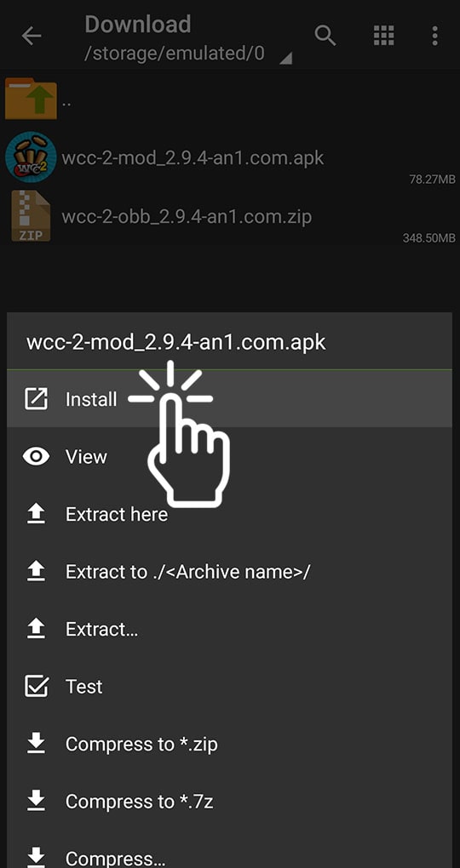Expand the storage path dropdown triangle

point(285,58)
